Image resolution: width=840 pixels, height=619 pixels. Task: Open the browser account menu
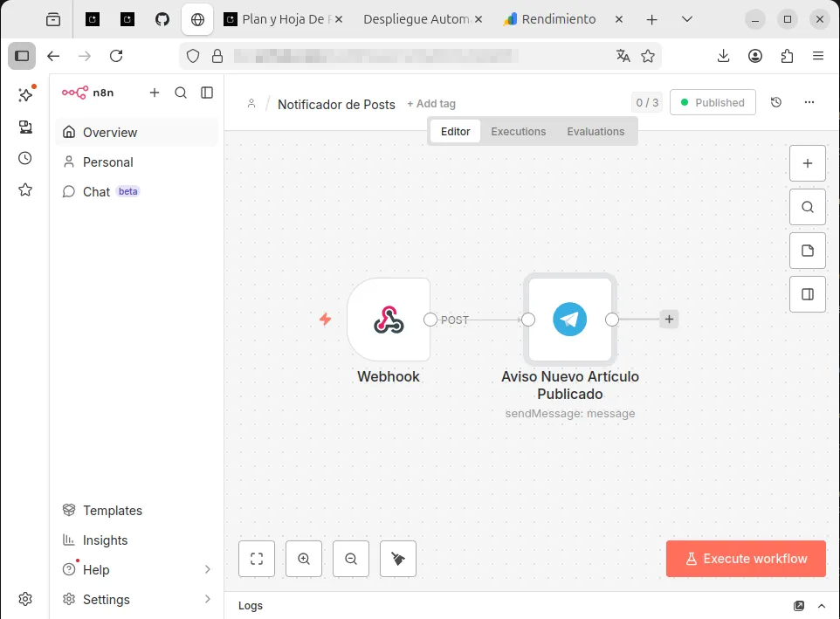pyautogui.click(x=755, y=56)
